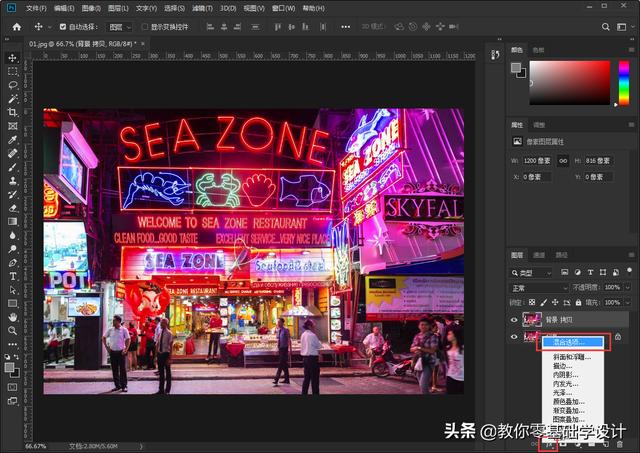Select the Brush tool

(12, 167)
